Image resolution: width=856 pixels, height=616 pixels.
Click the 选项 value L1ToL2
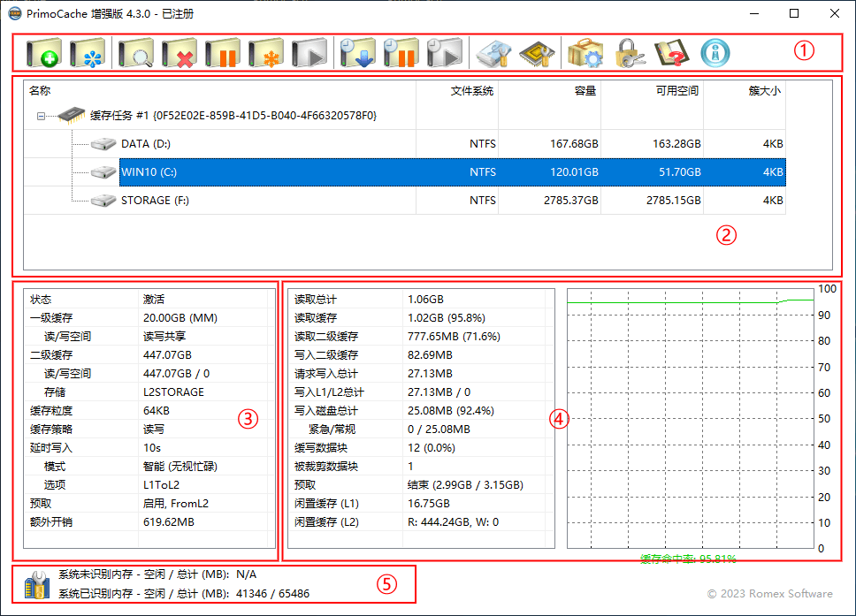161,485
